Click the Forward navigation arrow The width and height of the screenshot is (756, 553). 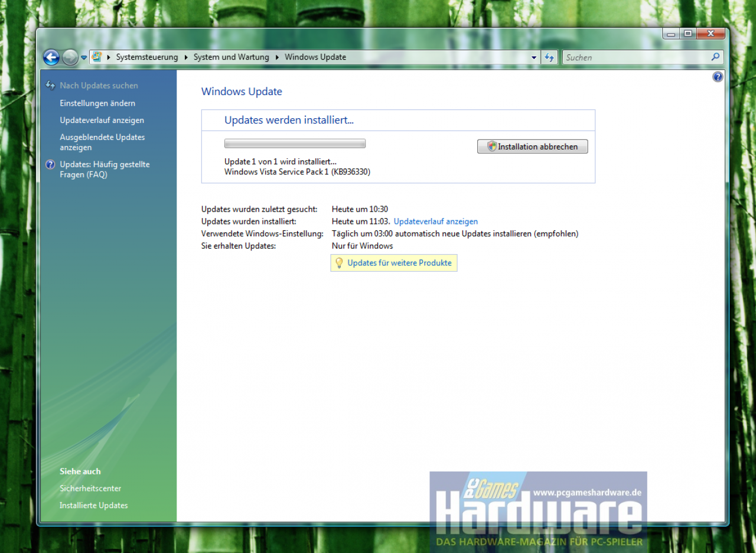[70, 57]
